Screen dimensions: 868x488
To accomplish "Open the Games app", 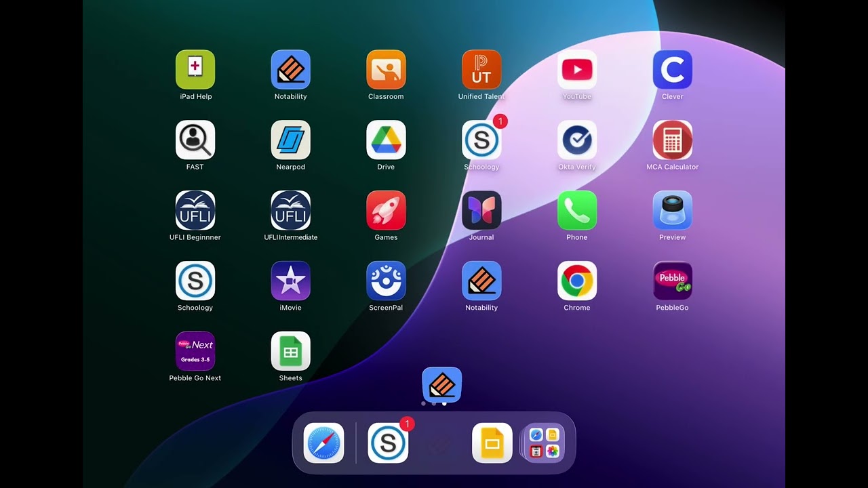I will tap(386, 211).
